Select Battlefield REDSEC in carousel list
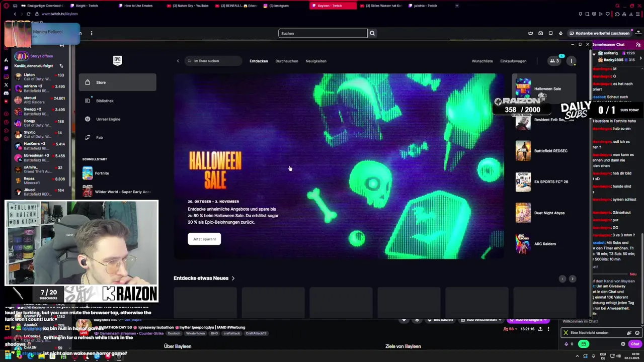 pyautogui.click(x=544, y=151)
